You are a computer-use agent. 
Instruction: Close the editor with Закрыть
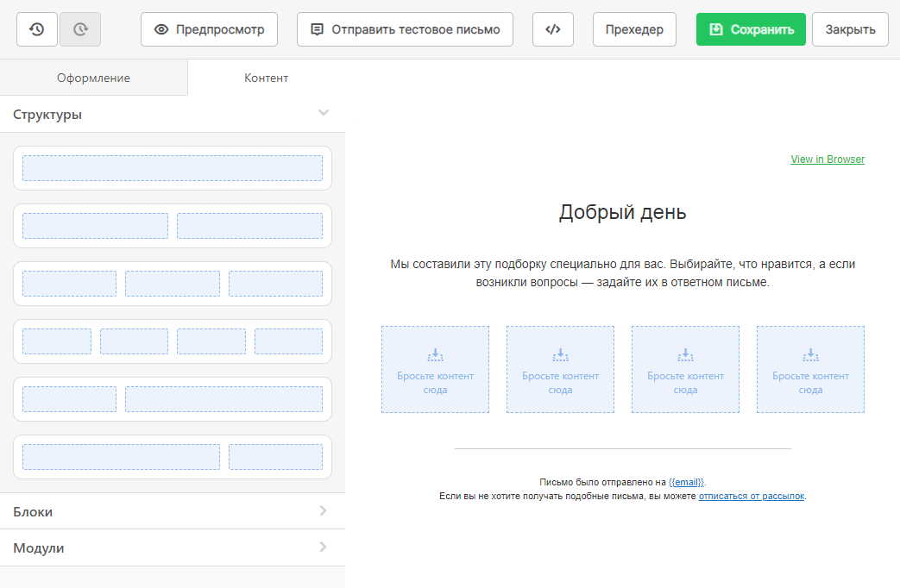click(850, 29)
